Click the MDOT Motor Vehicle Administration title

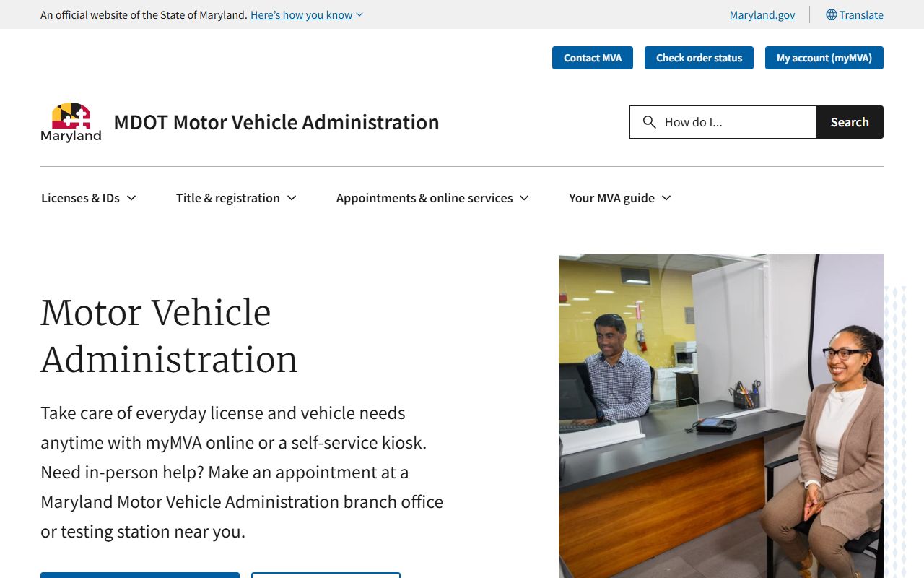276,122
